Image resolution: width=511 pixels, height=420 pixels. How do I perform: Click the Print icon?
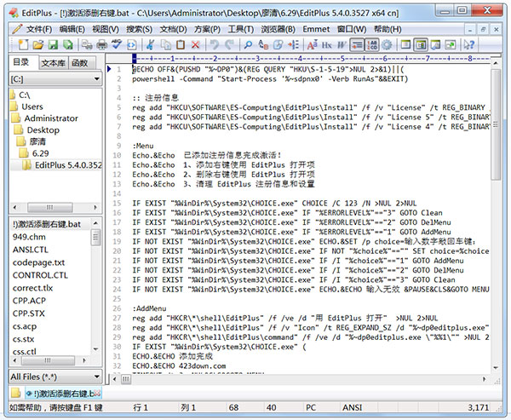pyautogui.click(x=101, y=44)
